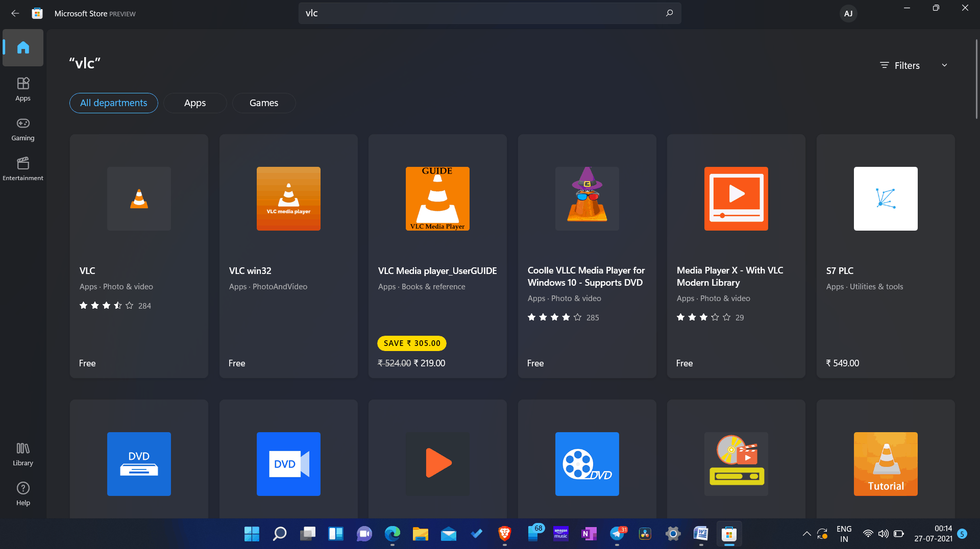Open the clock showing 00:14
The width and height of the screenshot is (980, 549).
(934, 534)
